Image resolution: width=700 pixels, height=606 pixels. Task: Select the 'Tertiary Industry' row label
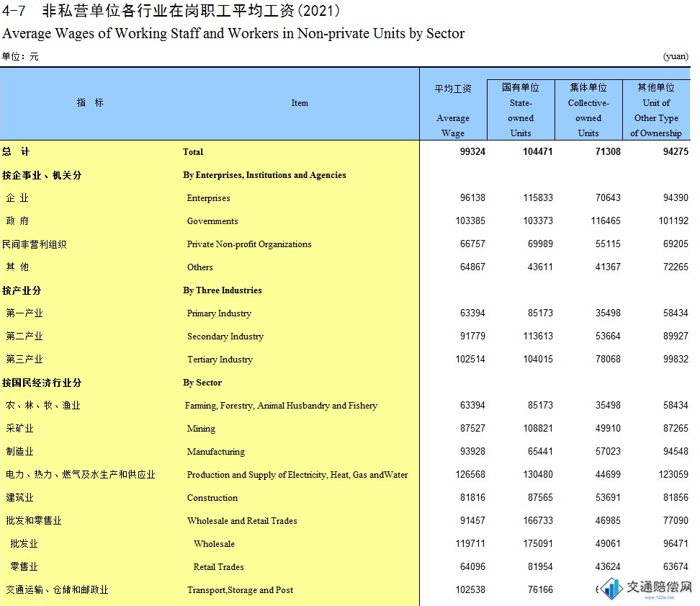tap(220, 360)
